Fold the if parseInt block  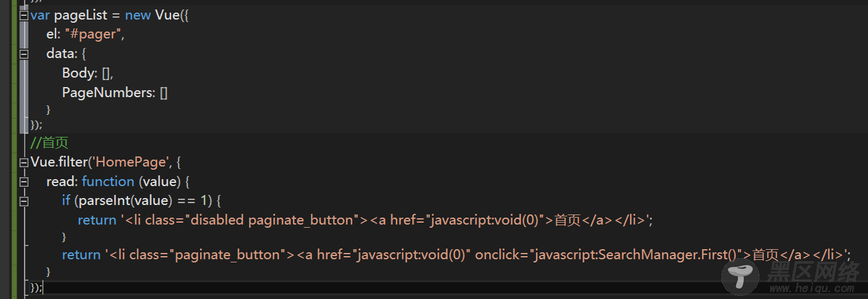coord(24,201)
